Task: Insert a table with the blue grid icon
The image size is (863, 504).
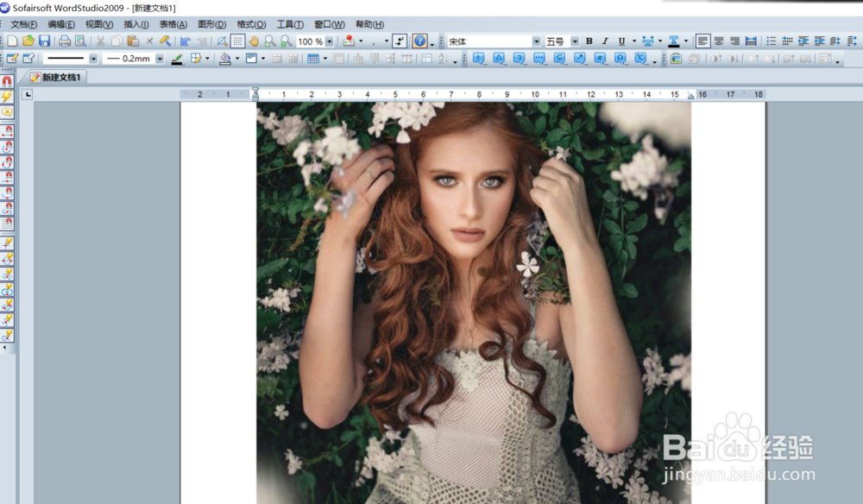Action: [x=313, y=59]
